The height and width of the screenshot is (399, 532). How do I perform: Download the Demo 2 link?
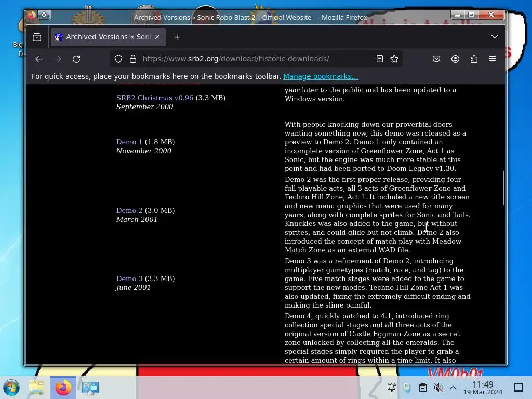click(129, 210)
